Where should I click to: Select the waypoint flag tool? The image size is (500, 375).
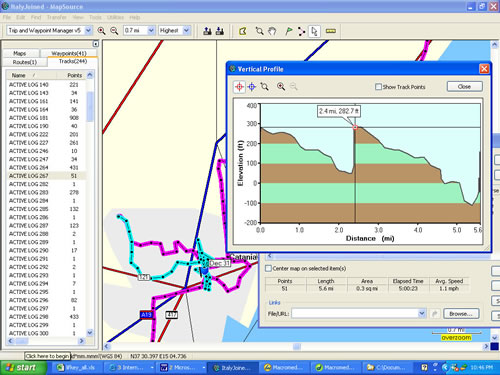[x=289, y=31]
